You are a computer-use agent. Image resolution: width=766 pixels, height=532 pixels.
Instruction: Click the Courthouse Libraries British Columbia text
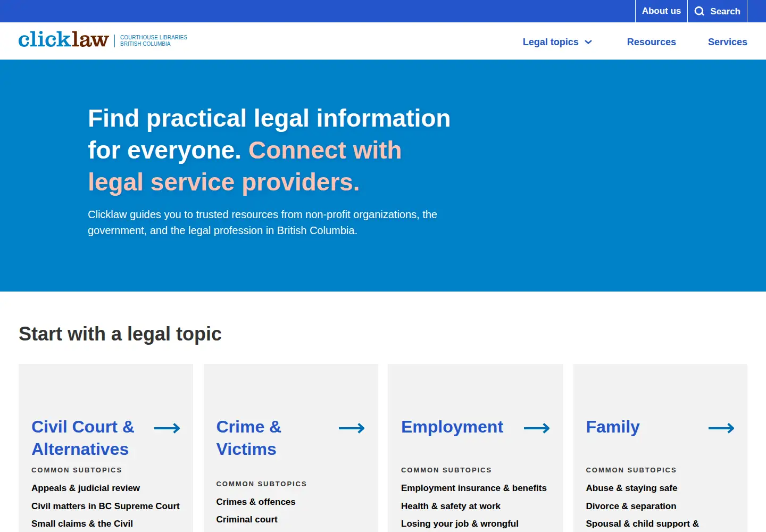(x=154, y=40)
